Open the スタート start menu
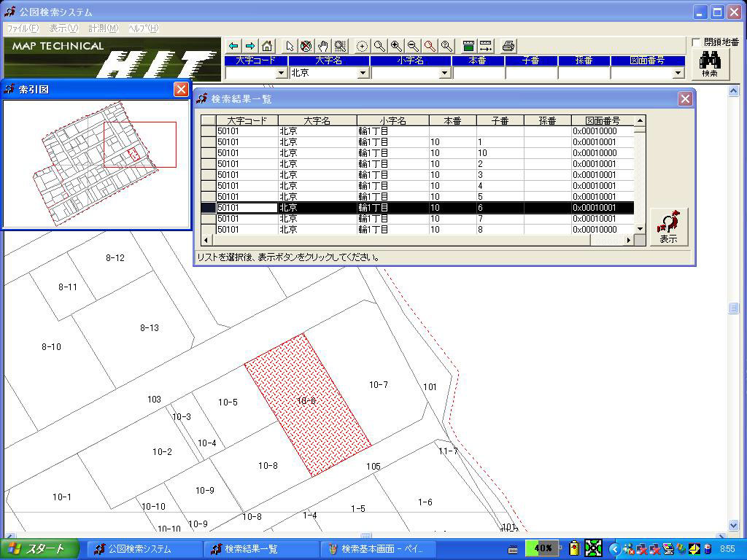 (39, 549)
